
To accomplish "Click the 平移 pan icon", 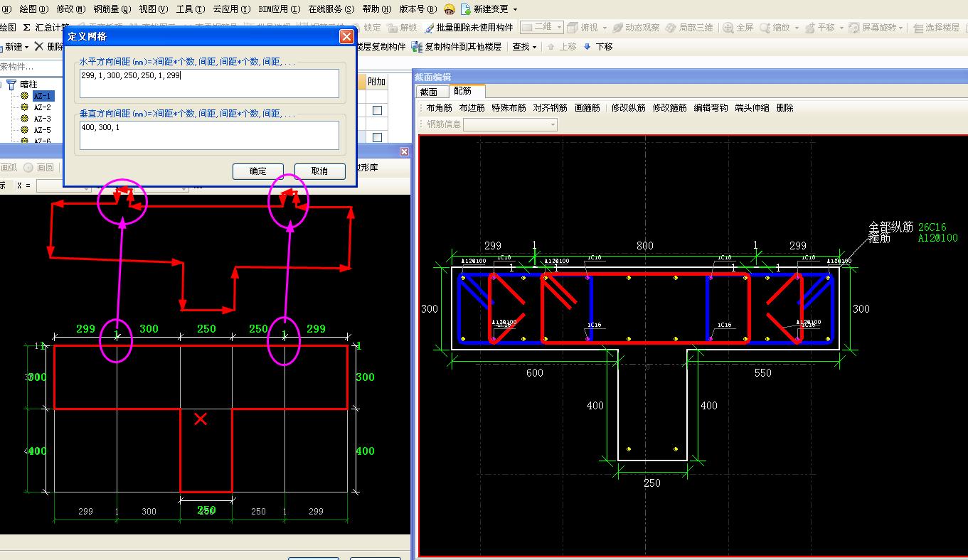I will (810, 28).
